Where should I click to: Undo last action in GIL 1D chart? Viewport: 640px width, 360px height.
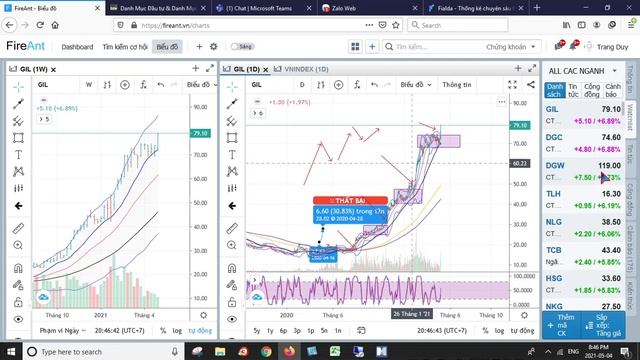tap(374, 85)
